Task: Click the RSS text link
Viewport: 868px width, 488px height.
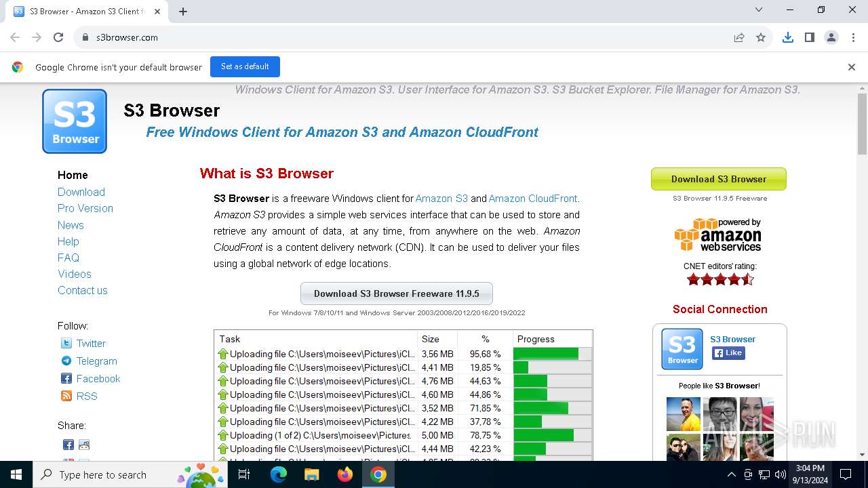Action: pyautogui.click(x=87, y=396)
